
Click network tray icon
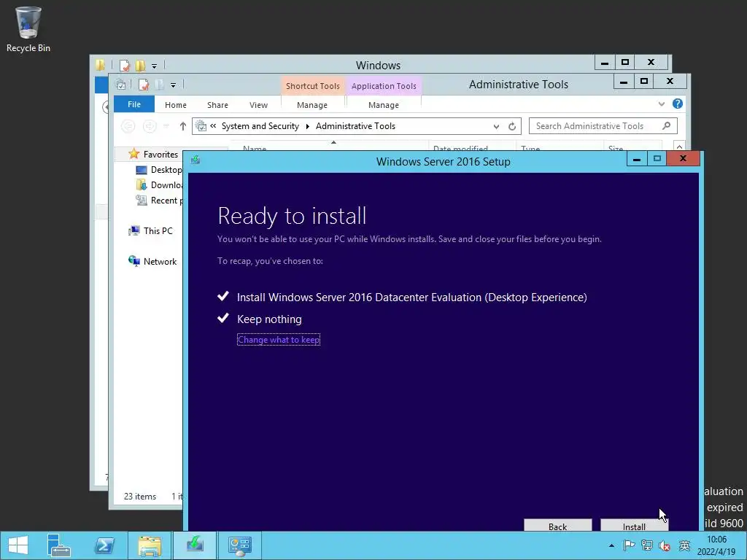click(x=647, y=545)
